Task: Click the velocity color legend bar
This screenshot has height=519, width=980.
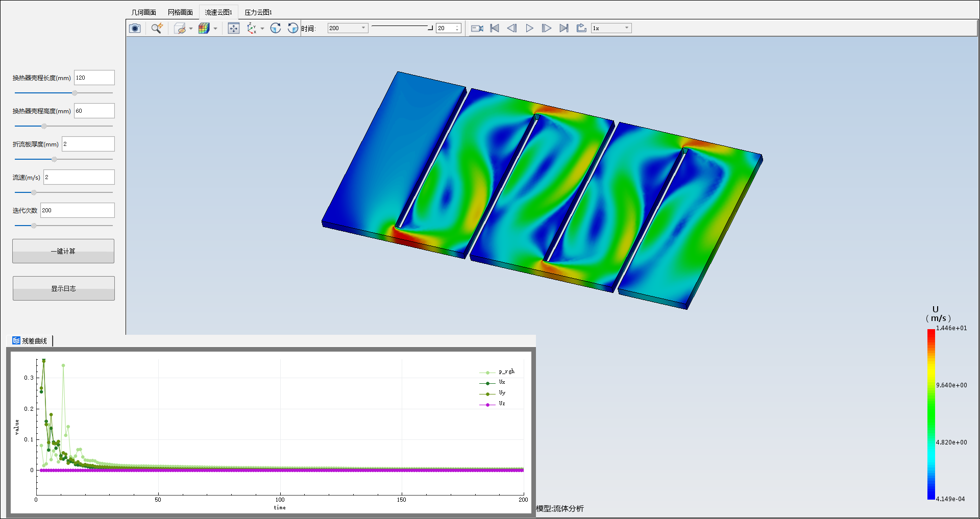Action: [931, 414]
